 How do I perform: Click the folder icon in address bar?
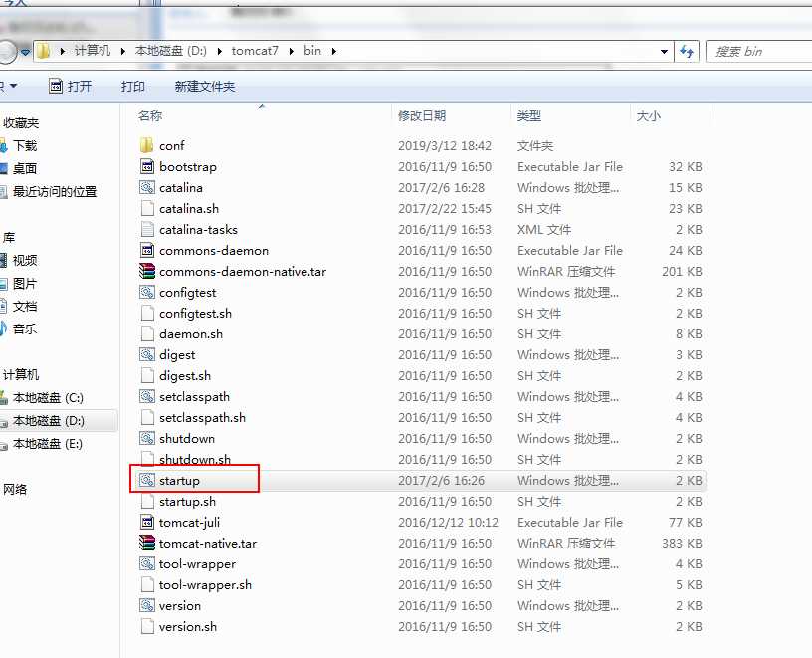44,51
